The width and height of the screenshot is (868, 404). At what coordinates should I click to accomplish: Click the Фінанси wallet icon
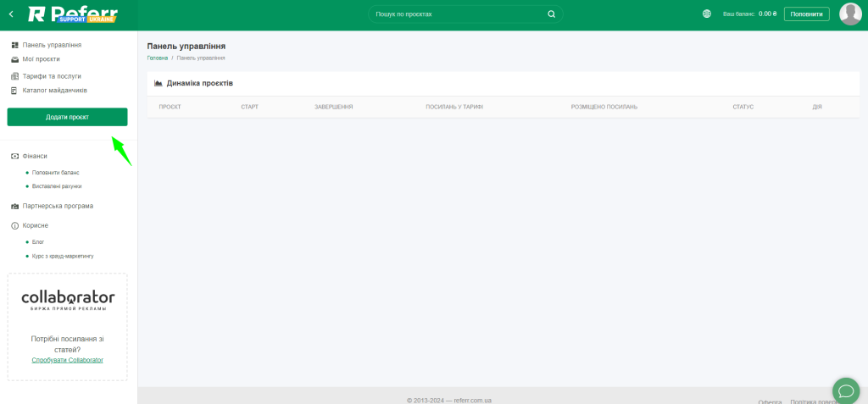pyautogui.click(x=15, y=157)
